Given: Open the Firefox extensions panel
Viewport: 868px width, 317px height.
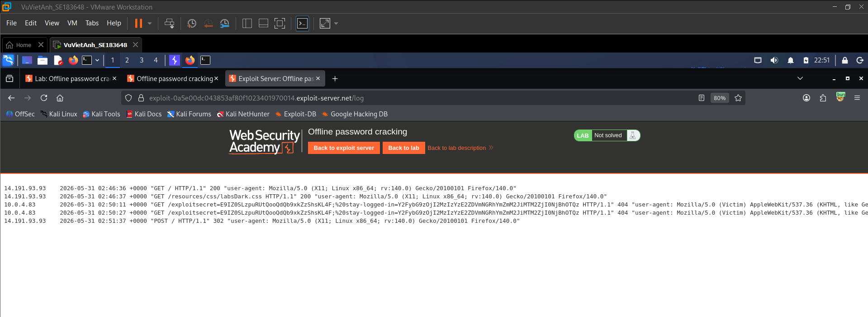Looking at the screenshot, I should click(823, 98).
